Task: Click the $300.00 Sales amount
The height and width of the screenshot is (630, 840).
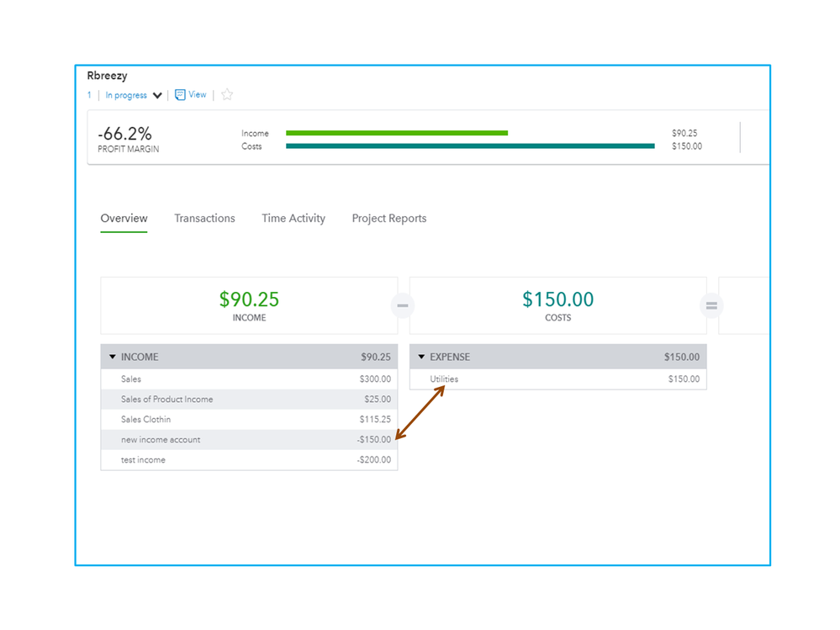Action: pos(375,379)
